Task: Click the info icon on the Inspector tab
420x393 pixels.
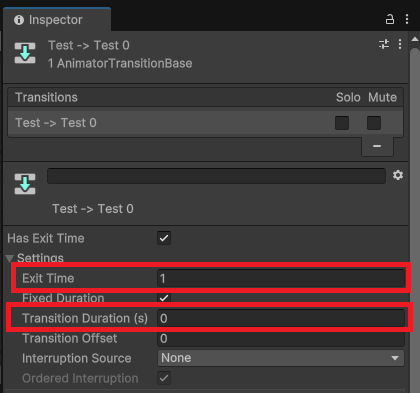Action: pos(19,20)
